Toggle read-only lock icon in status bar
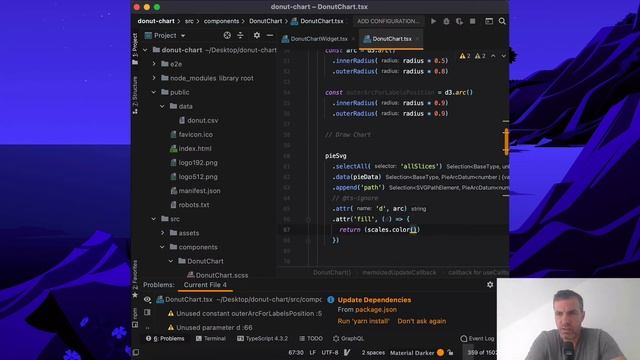Screen dimensions: 640x360 tap(451, 353)
